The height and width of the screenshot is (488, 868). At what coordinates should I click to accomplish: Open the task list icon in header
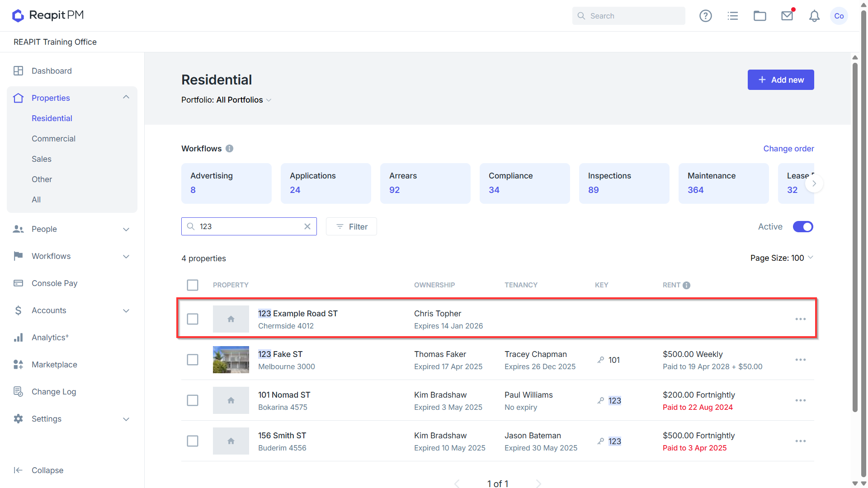point(732,16)
